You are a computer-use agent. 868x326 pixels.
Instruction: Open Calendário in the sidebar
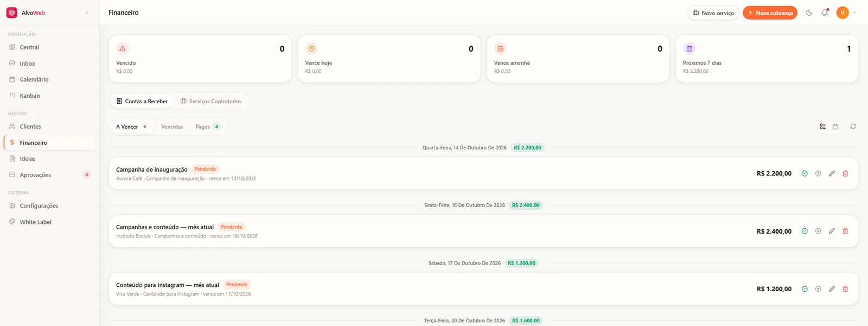point(49,79)
